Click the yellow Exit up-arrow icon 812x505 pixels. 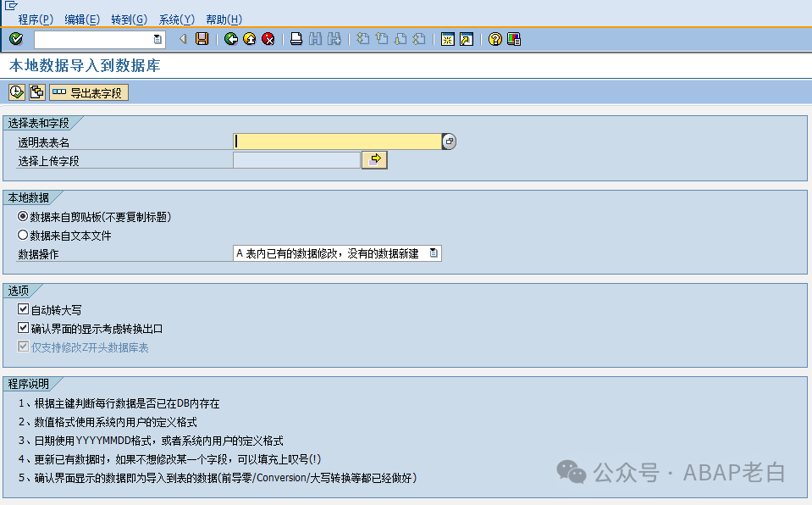tap(250, 39)
